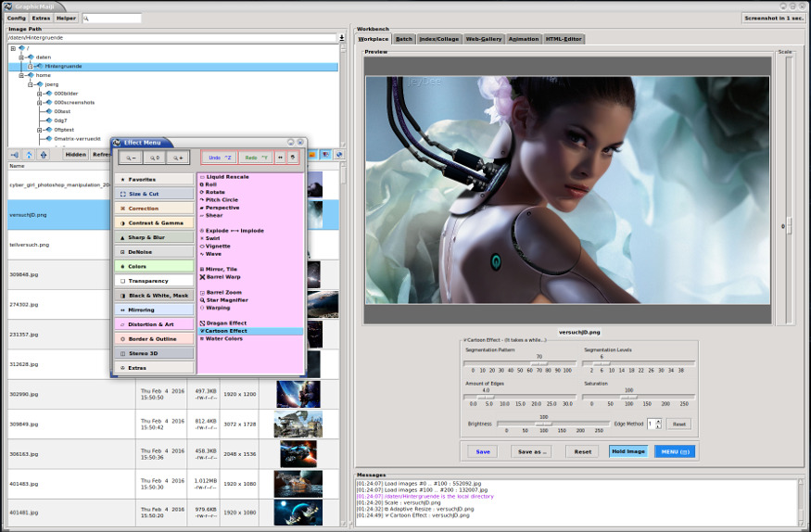Click the double-arrow icon beside Redo
The width and height of the screenshot is (811, 532).
[x=280, y=158]
